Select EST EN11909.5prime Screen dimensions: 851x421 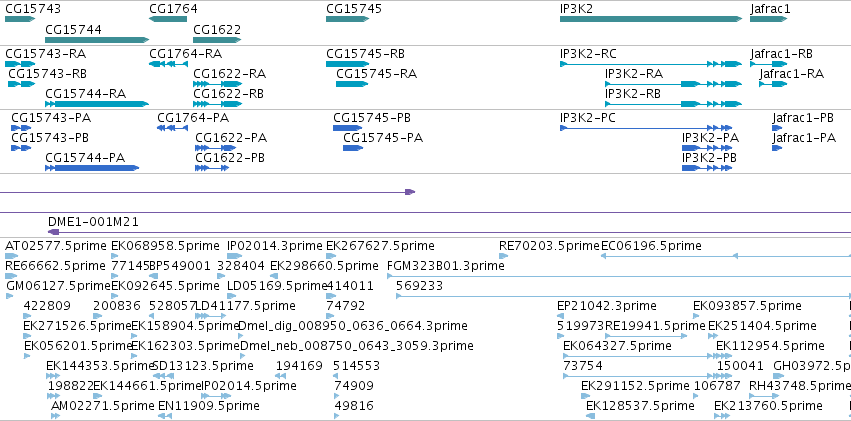tap(165, 416)
